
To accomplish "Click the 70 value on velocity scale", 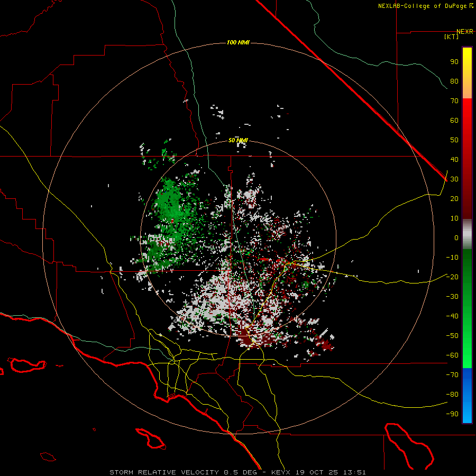I will 454,101.
